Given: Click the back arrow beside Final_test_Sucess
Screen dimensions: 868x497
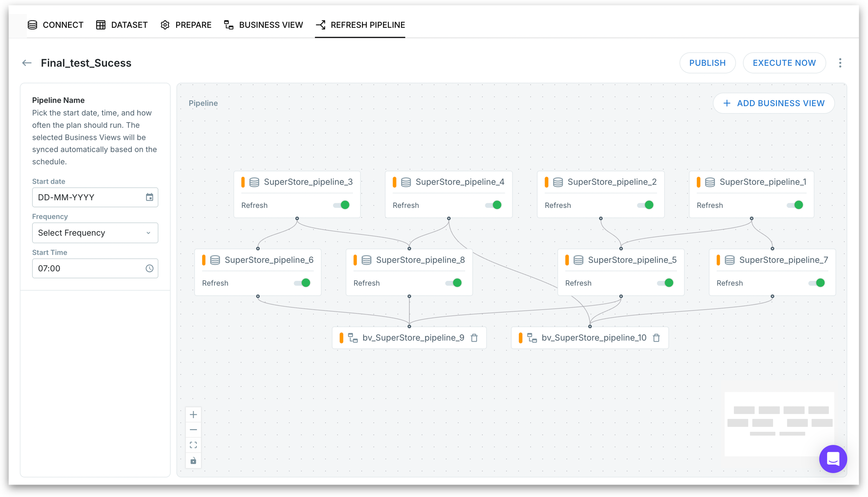Looking at the screenshot, I should click(x=27, y=63).
